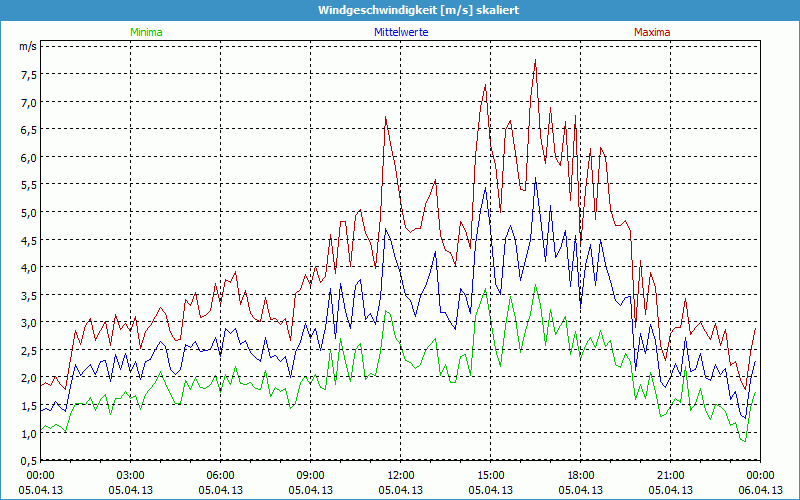
Task: Select the green Minima legend label
Action: coord(146,32)
